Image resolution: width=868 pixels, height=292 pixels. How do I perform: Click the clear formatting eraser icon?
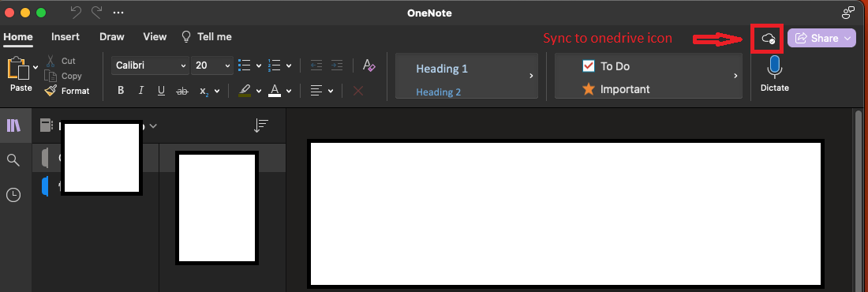pyautogui.click(x=369, y=66)
